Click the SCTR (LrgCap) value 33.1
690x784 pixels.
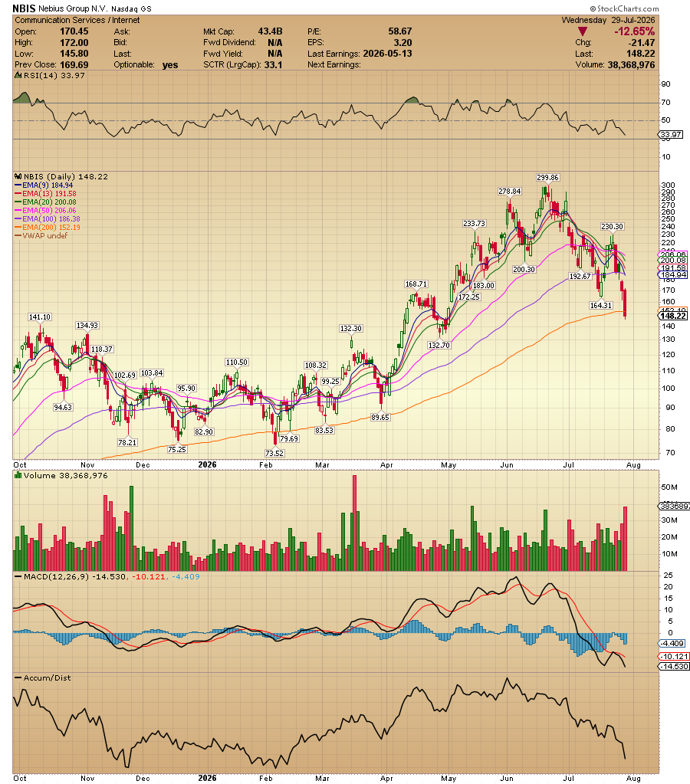(273, 64)
